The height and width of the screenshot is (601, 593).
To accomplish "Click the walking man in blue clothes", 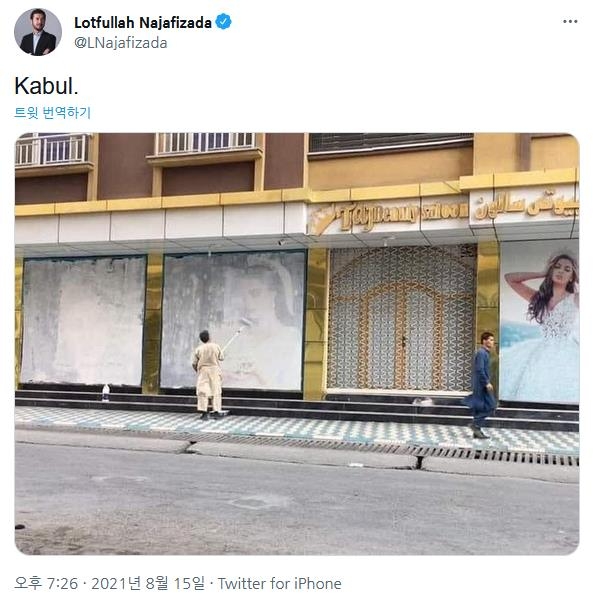I will click(x=481, y=384).
